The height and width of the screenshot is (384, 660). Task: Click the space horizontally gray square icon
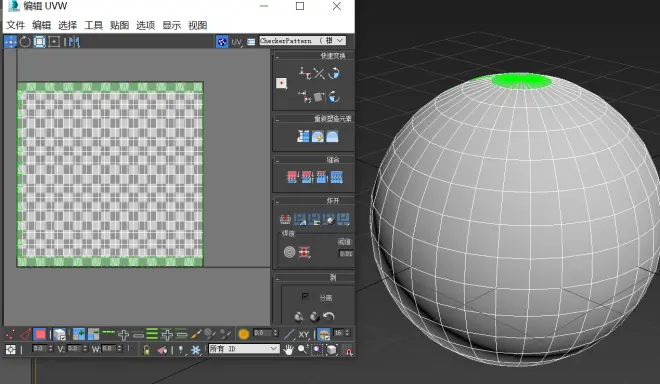pyautogui.click(x=319, y=97)
